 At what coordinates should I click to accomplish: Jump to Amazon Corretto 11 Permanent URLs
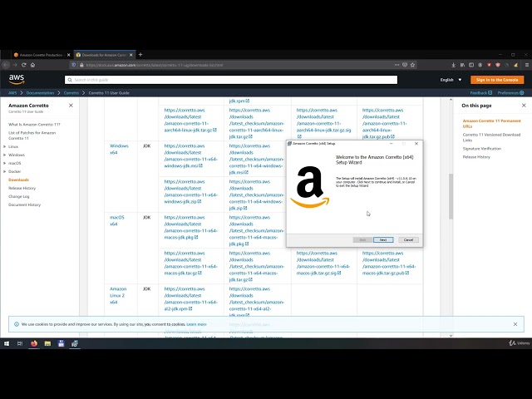(x=491, y=124)
